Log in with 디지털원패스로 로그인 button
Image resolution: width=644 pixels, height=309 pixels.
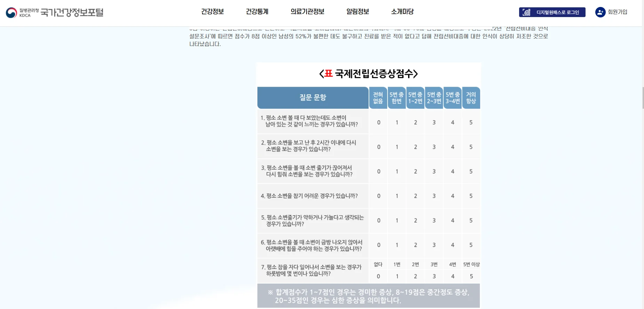tap(552, 12)
